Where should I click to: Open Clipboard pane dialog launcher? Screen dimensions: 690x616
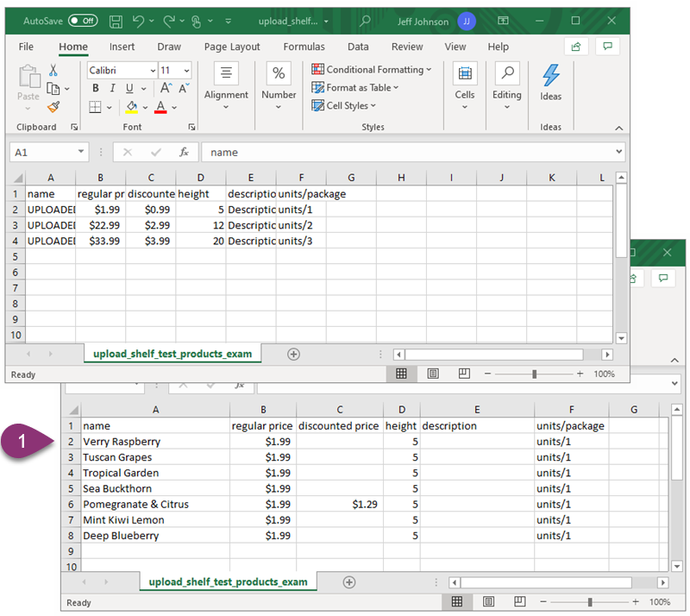click(x=74, y=127)
